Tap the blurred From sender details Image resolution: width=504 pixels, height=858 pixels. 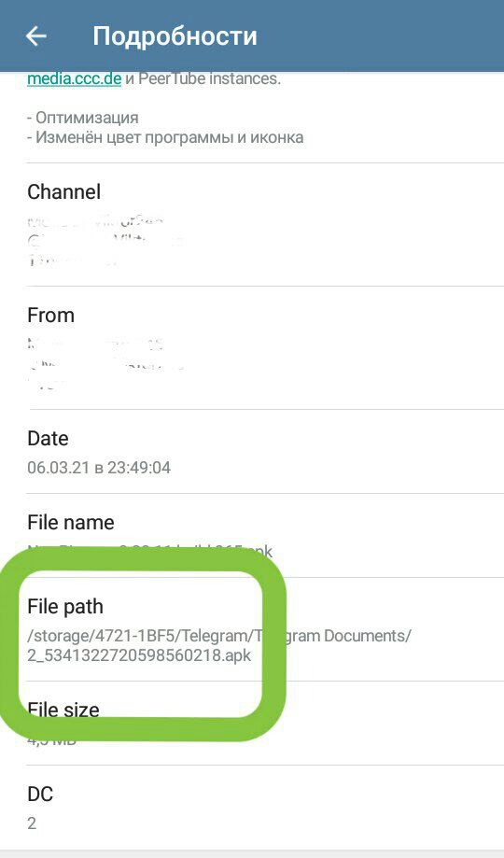pos(105,364)
